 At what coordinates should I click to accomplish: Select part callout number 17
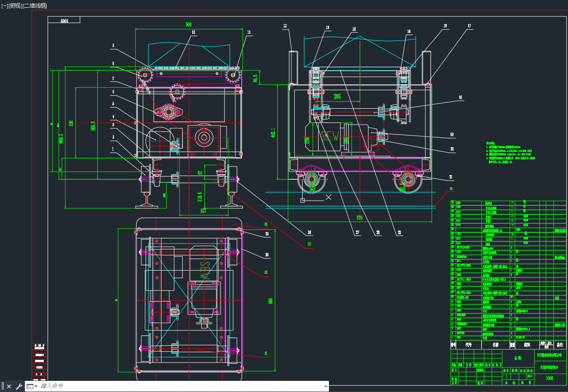pyautogui.click(x=469, y=26)
